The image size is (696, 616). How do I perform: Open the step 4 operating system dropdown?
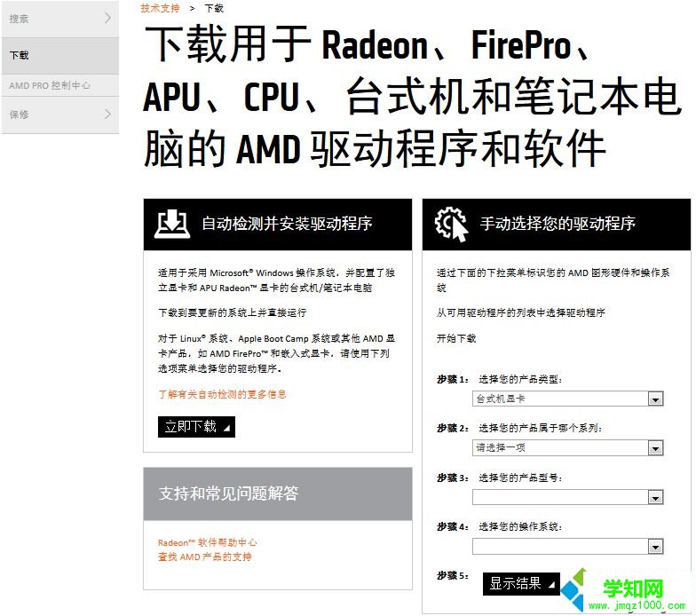(568, 547)
